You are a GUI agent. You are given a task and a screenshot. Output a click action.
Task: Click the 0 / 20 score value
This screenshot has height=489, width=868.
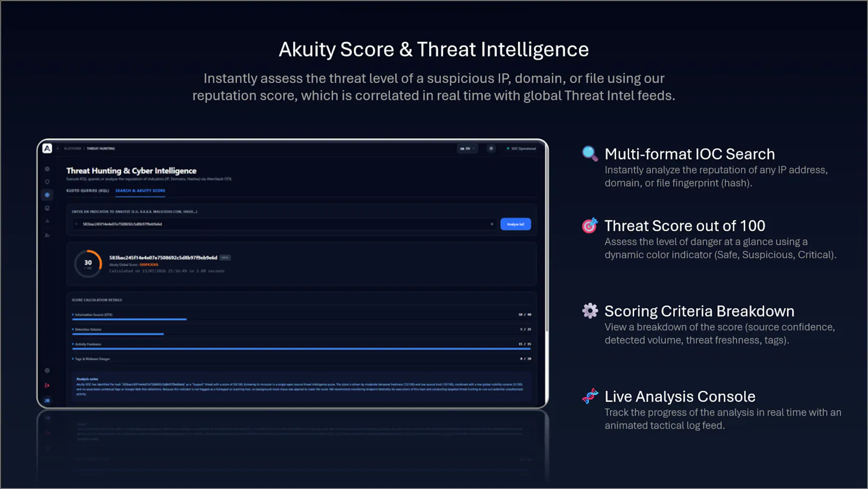coord(526,359)
